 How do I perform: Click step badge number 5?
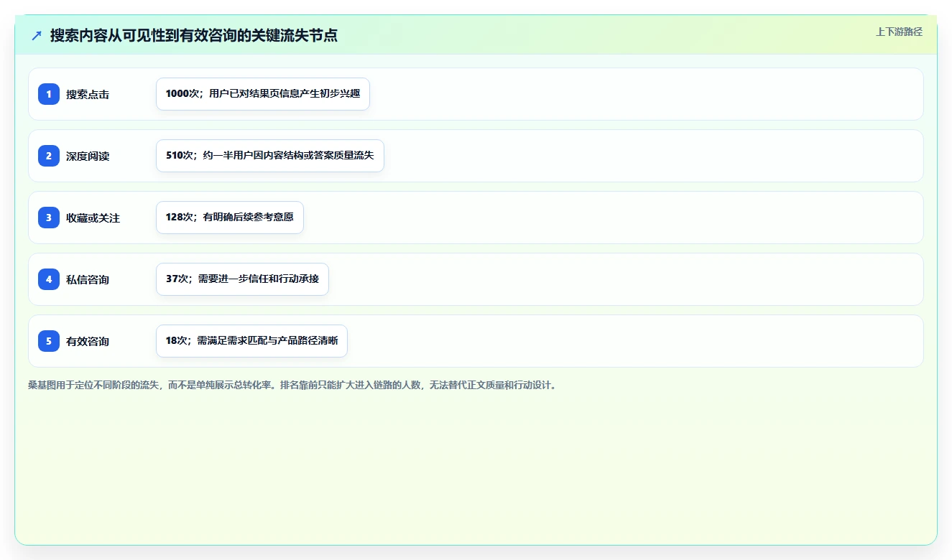tap(49, 341)
